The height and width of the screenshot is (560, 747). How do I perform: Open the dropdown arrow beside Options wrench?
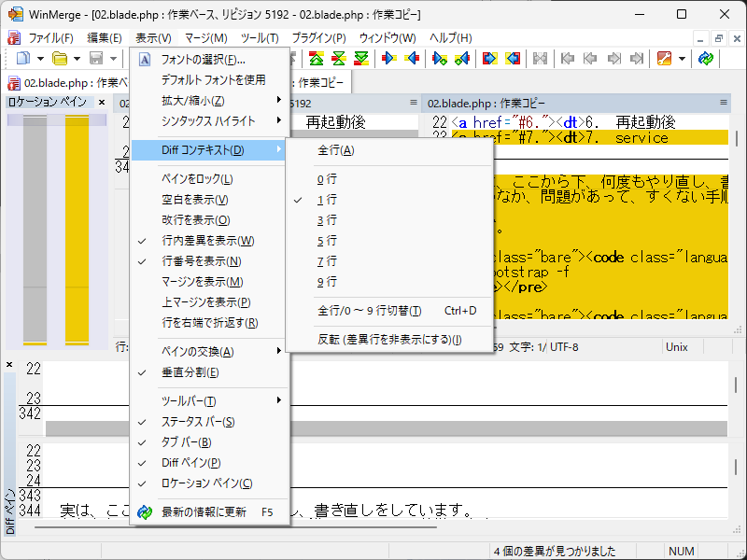[682, 59]
